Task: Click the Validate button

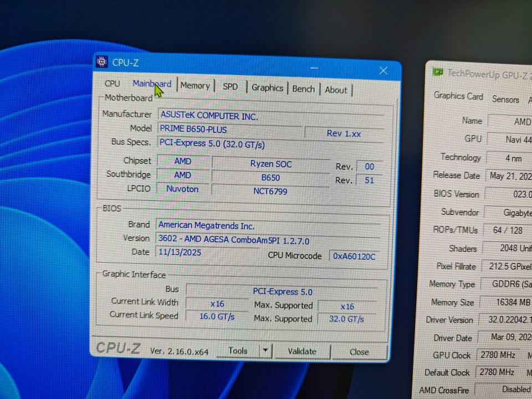Action: pyautogui.click(x=302, y=351)
